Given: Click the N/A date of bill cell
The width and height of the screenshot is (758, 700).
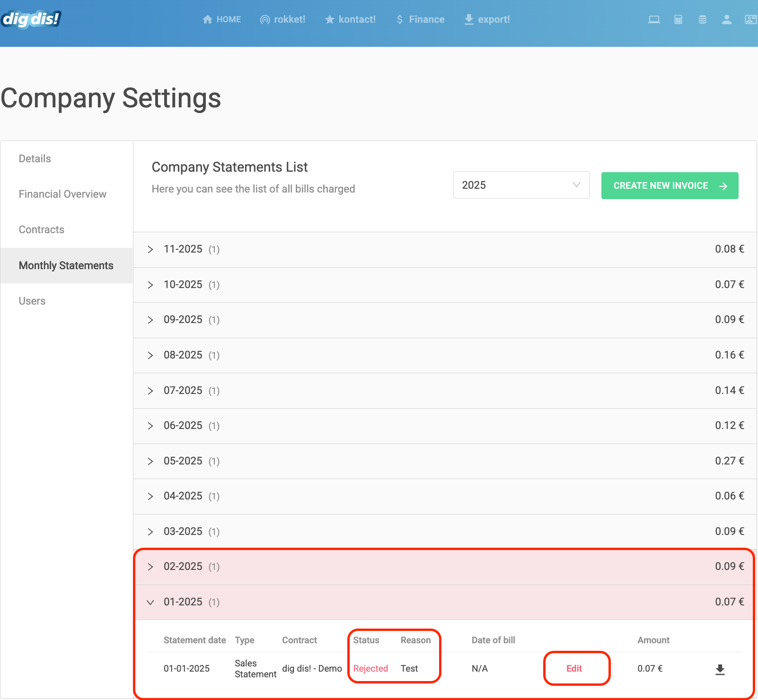Looking at the screenshot, I should click(480, 669).
